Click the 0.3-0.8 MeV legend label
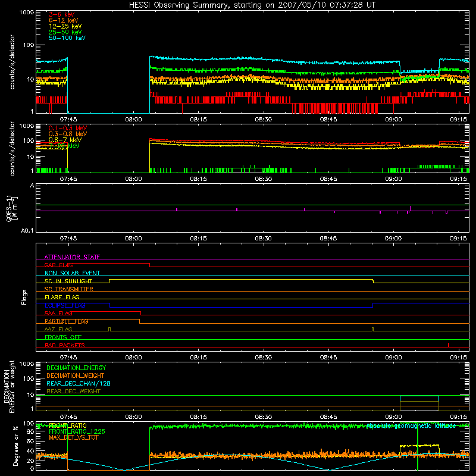This screenshot has height=476, width=476. click(68, 134)
